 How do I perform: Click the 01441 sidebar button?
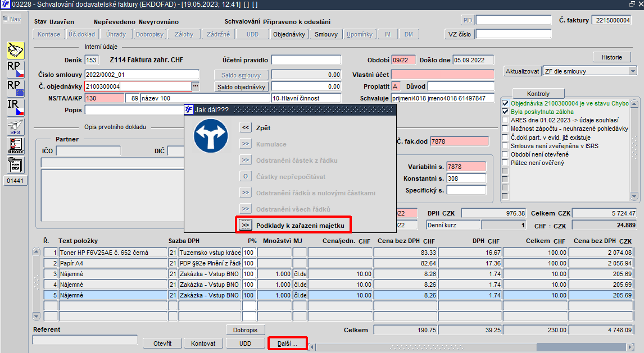(x=15, y=181)
